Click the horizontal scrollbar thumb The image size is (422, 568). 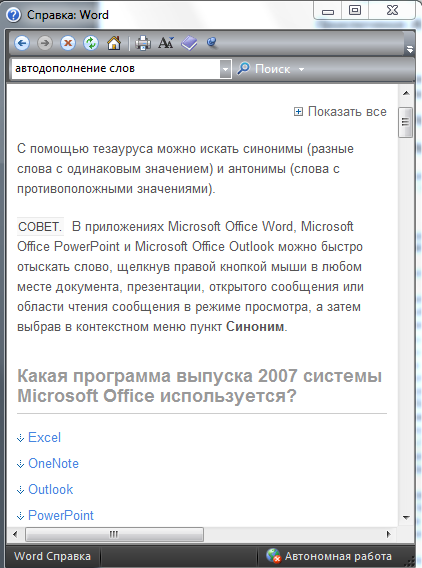coord(114,534)
